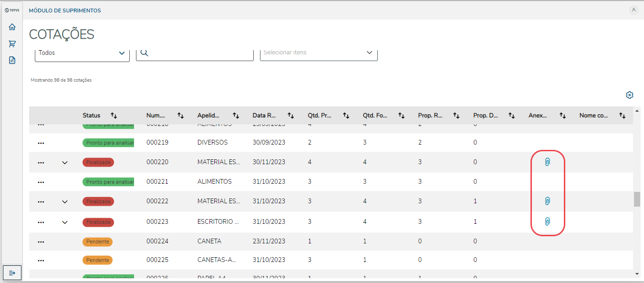This screenshot has width=644, height=283.
Task: Open attachment paperclip for quotation 000223
Action: (548, 221)
